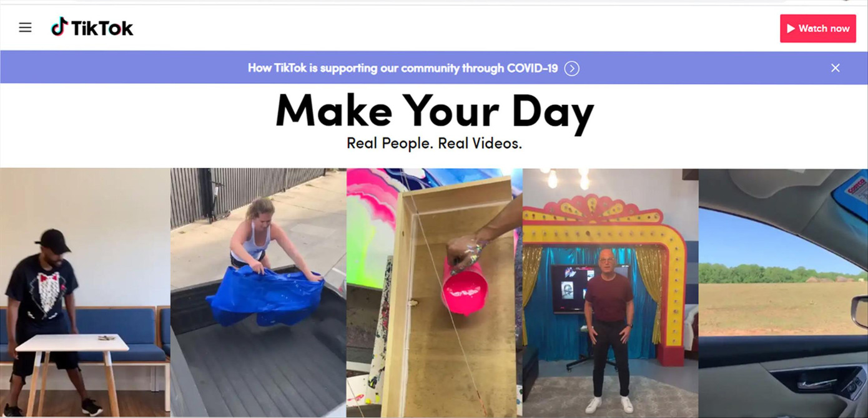The height and width of the screenshot is (418, 868).
Task: Click the Real People. Real Videos. tagline
Action: click(x=434, y=143)
